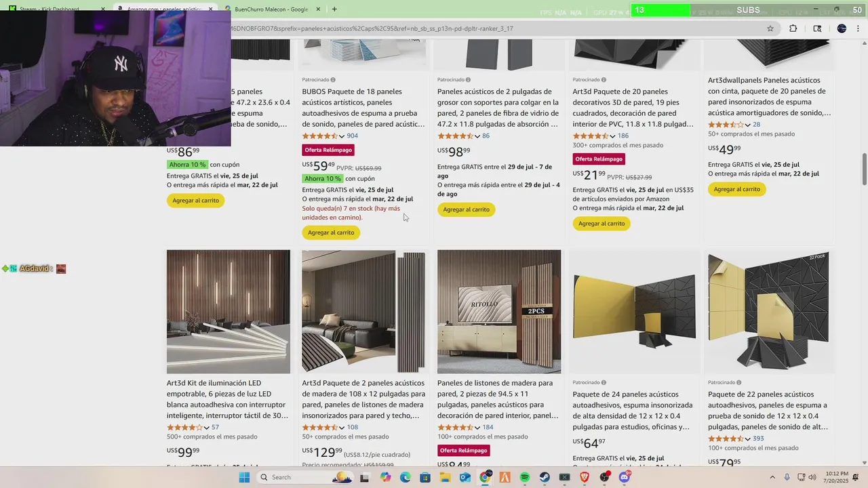This screenshot has height=488, width=868.
Task: Open Brave browser from the taskbar
Action: (585, 477)
